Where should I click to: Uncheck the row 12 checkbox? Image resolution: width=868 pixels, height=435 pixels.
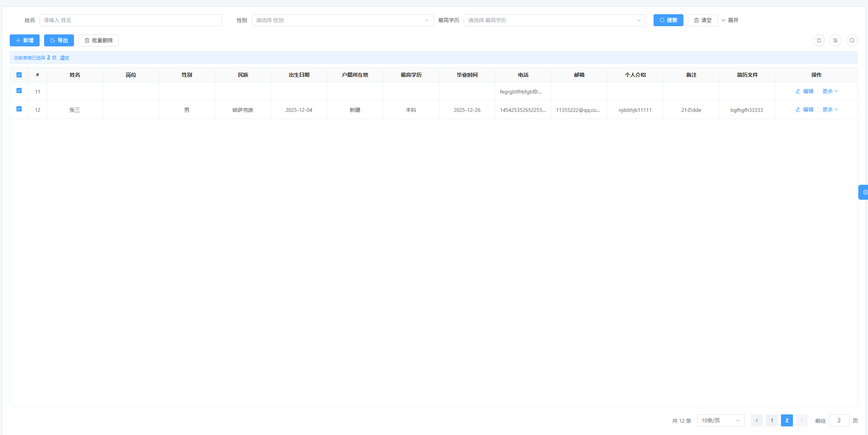click(x=19, y=109)
